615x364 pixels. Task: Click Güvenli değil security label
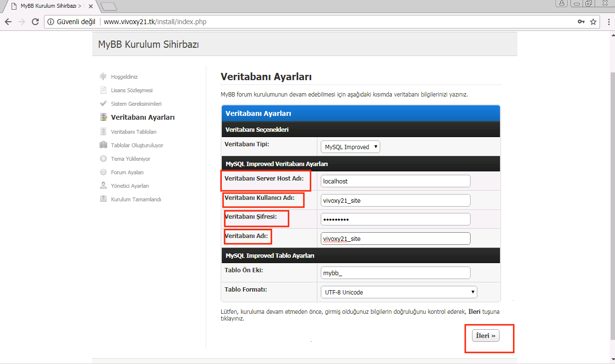pyautogui.click(x=76, y=22)
